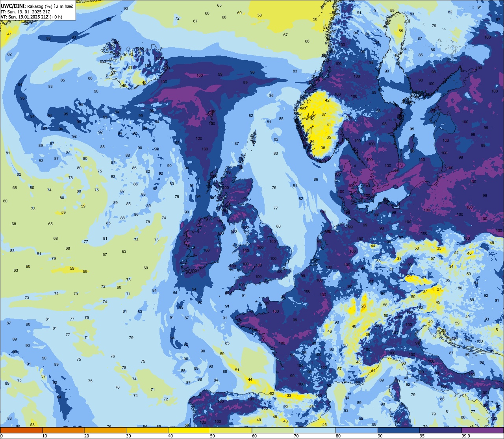Screen dimensions: 504x439
Task: Click the 70–80 pale blue legend swatch
Action: click(x=315, y=430)
